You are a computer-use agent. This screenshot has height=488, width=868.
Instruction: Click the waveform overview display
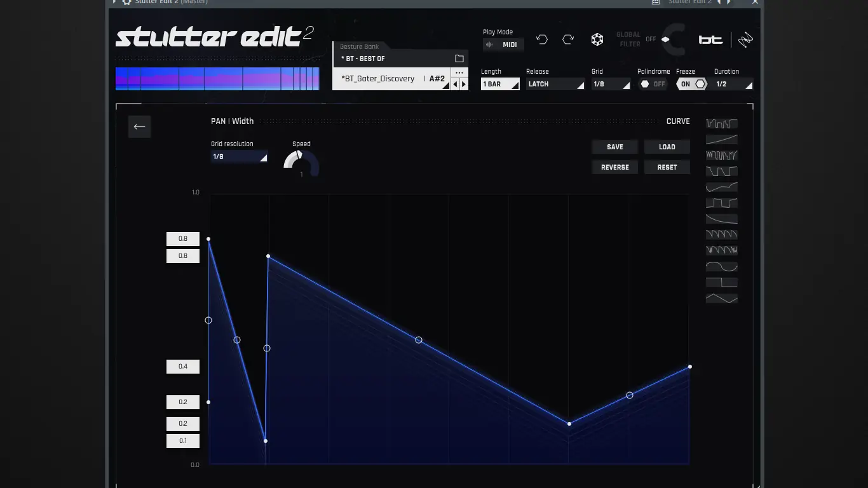pyautogui.click(x=217, y=79)
